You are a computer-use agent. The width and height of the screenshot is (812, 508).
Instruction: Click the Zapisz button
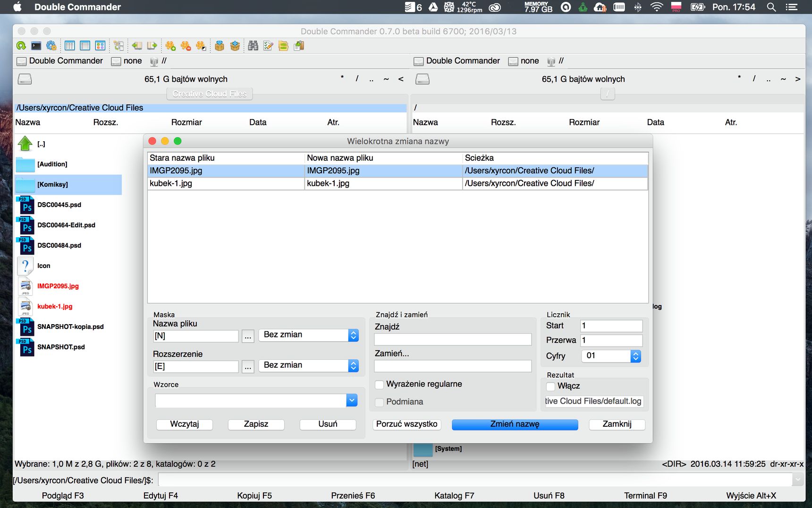tap(256, 424)
